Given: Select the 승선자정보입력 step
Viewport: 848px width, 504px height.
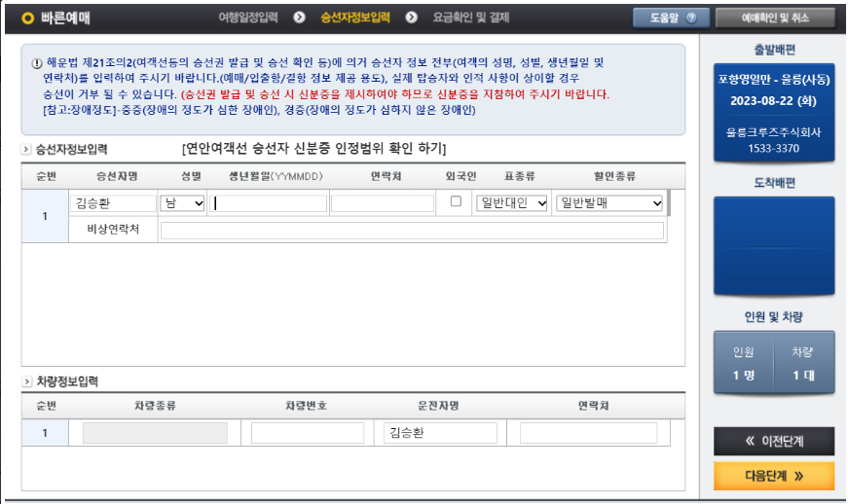Looking at the screenshot, I should pyautogui.click(x=354, y=18).
